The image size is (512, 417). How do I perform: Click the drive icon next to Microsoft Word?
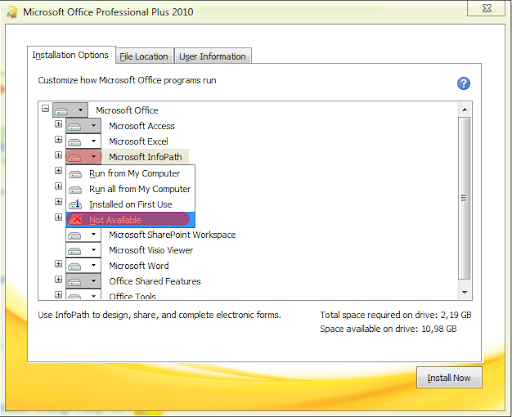(75, 266)
